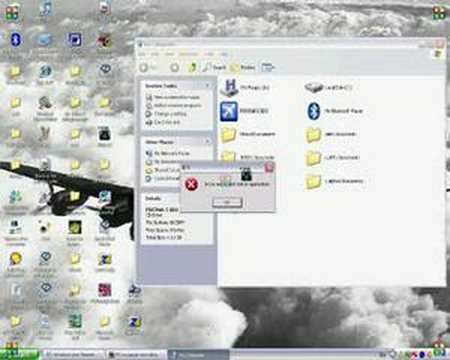The width and height of the screenshot is (450, 360).
Task: Select the Local Disk (C:) drive icon
Action: pyautogui.click(x=314, y=87)
